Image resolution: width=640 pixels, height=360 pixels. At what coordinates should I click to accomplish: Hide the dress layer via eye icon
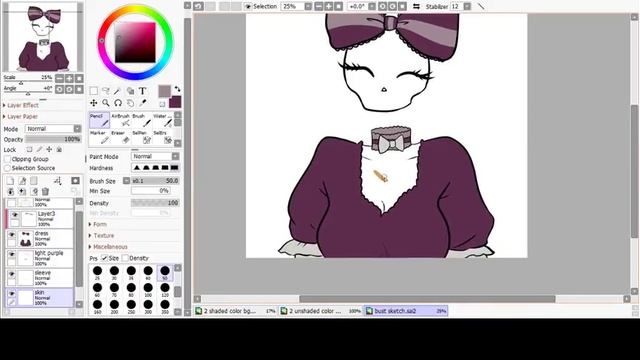pos(12,234)
